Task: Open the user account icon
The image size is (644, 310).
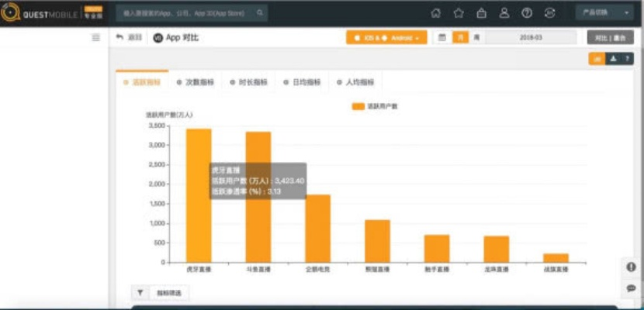Action: pyautogui.click(x=504, y=13)
